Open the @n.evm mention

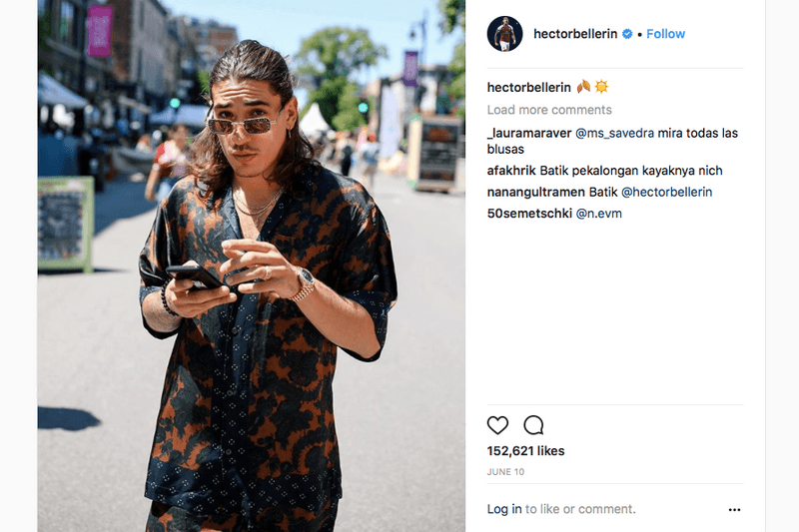coord(598,214)
